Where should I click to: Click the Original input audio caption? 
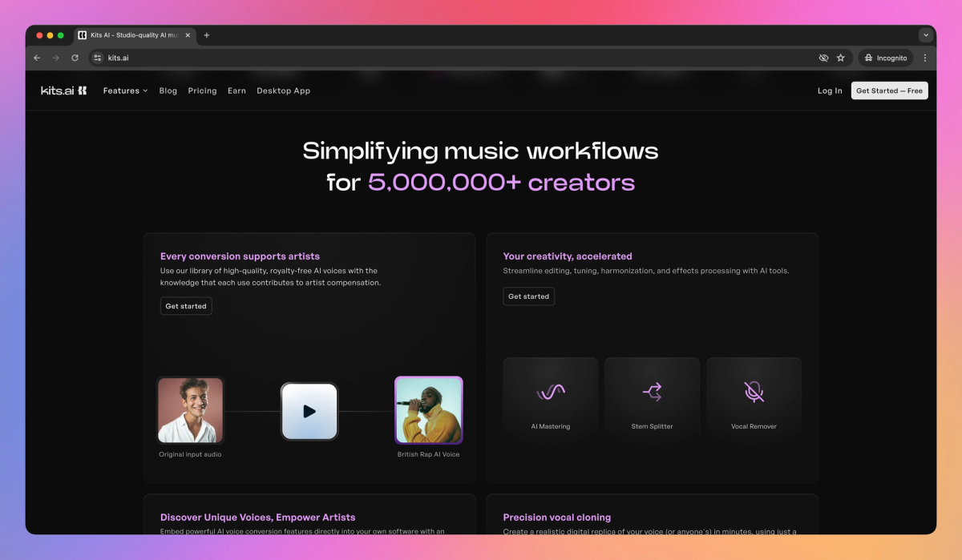pyautogui.click(x=190, y=454)
